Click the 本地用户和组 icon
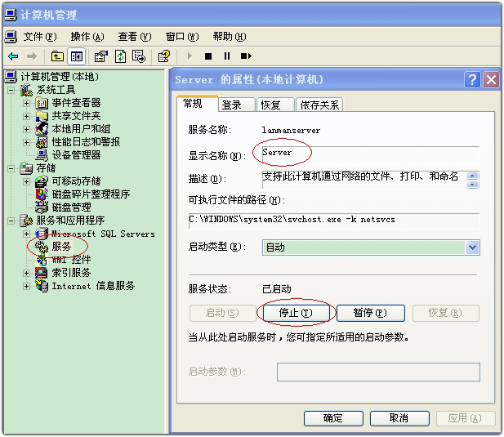This screenshot has height=437, width=504. pyautogui.click(x=42, y=129)
